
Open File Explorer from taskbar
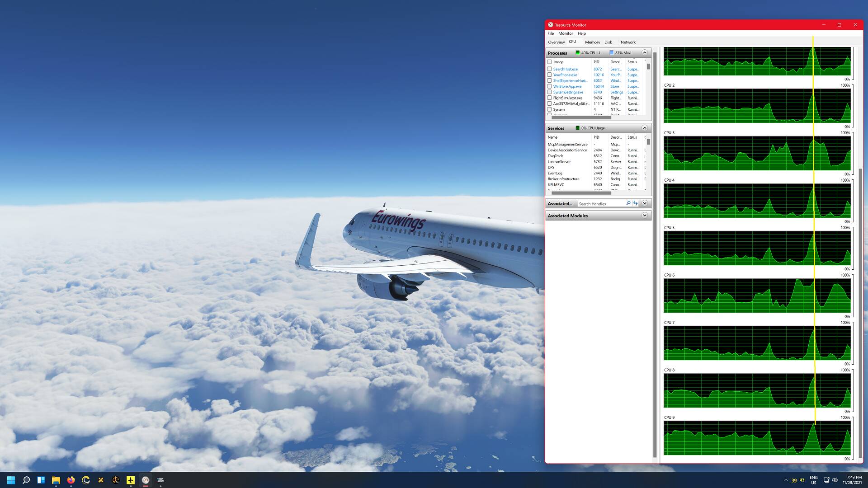click(x=56, y=480)
